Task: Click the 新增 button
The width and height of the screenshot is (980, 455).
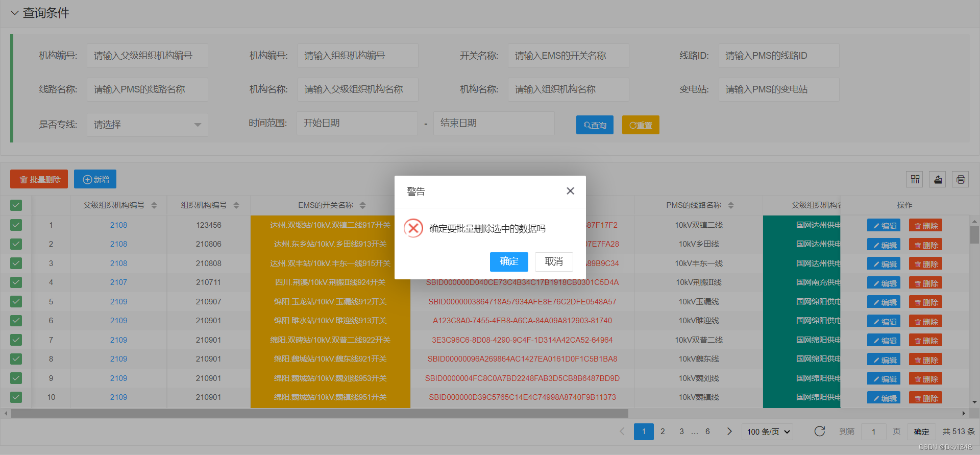Action: [95, 179]
